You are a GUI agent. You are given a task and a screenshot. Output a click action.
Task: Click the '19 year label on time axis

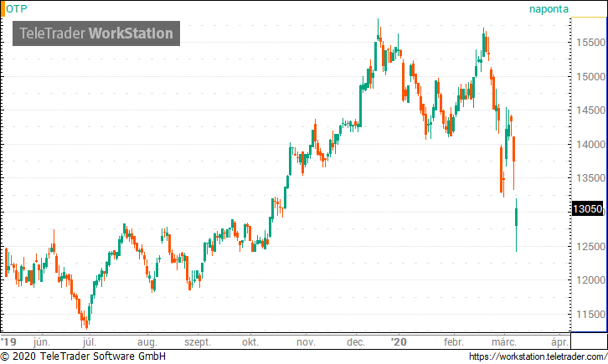pyautogui.click(x=8, y=342)
